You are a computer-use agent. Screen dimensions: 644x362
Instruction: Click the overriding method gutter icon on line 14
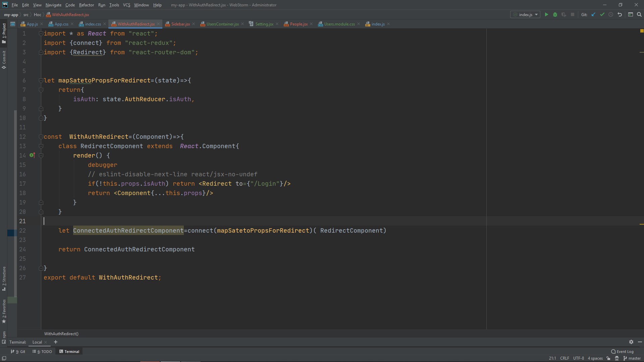pos(32,155)
